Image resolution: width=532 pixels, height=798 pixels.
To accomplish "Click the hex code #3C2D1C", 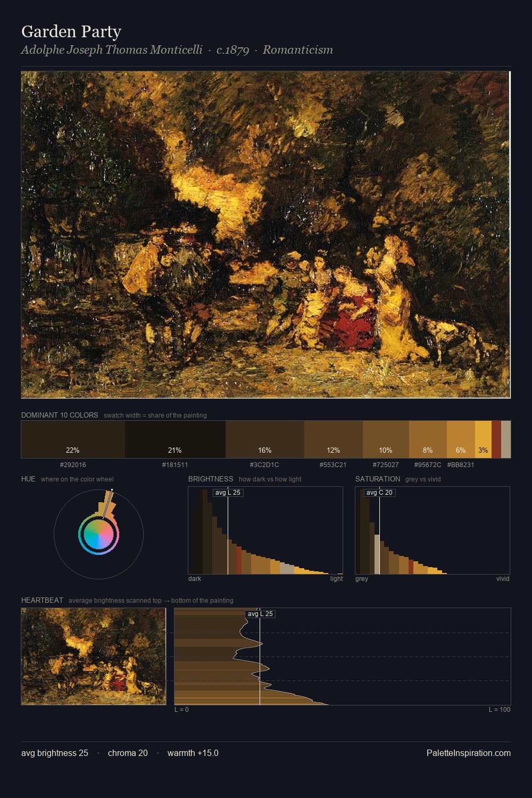I will pyautogui.click(x=264, y=465).
